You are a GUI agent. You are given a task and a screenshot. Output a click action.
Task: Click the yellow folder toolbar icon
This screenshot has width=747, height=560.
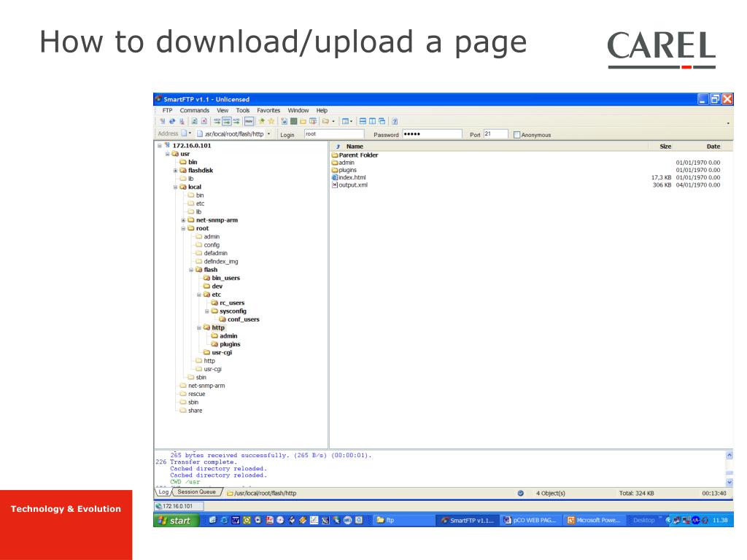click(303, 122)
